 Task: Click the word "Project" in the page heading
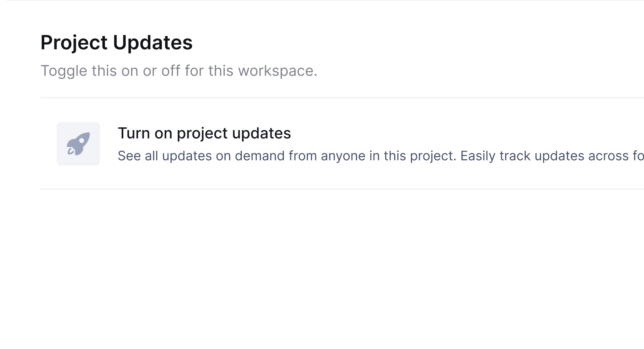click(74, 43)
